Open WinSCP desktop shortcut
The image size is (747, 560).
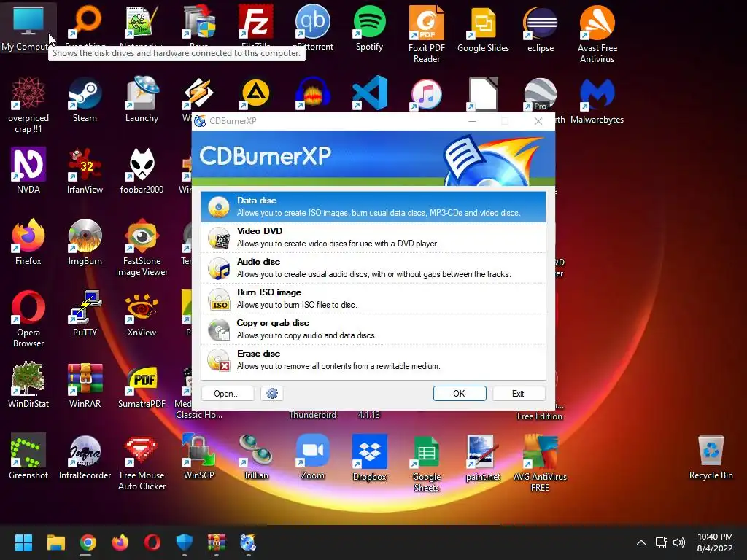point(198,456)
